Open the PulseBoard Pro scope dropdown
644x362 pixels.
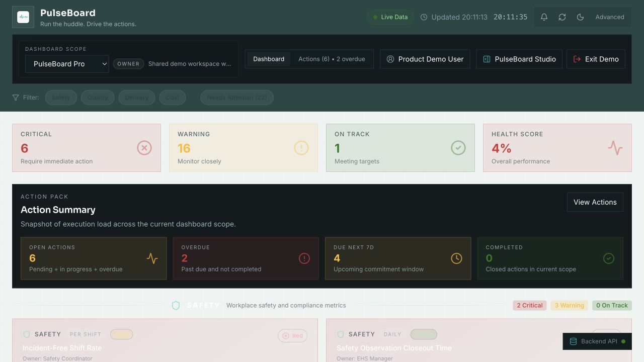point(67,64)
